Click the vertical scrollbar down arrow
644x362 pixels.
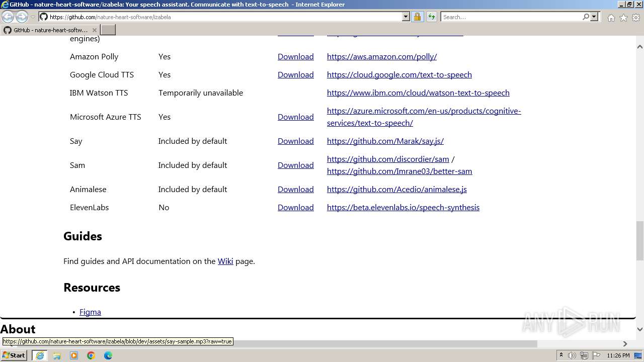[640, 329]
